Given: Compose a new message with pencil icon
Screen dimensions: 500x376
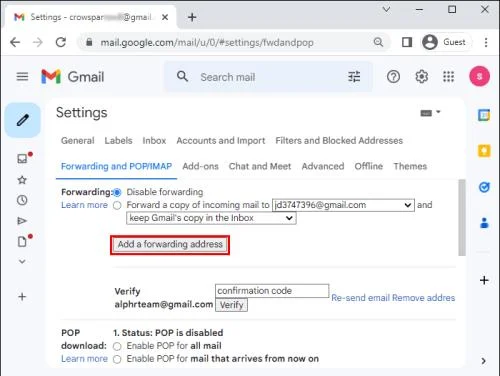Looking at the screenshot, I should [x=23, y=120].
